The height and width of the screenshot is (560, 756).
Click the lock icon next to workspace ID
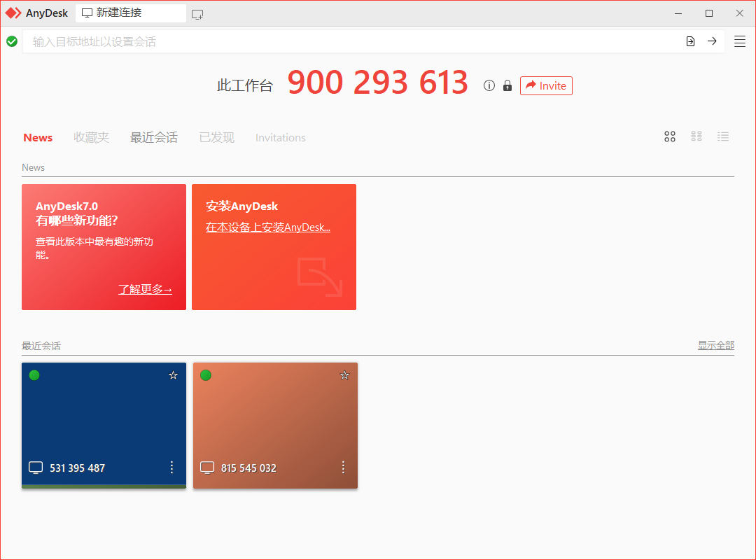coord(507,85)
